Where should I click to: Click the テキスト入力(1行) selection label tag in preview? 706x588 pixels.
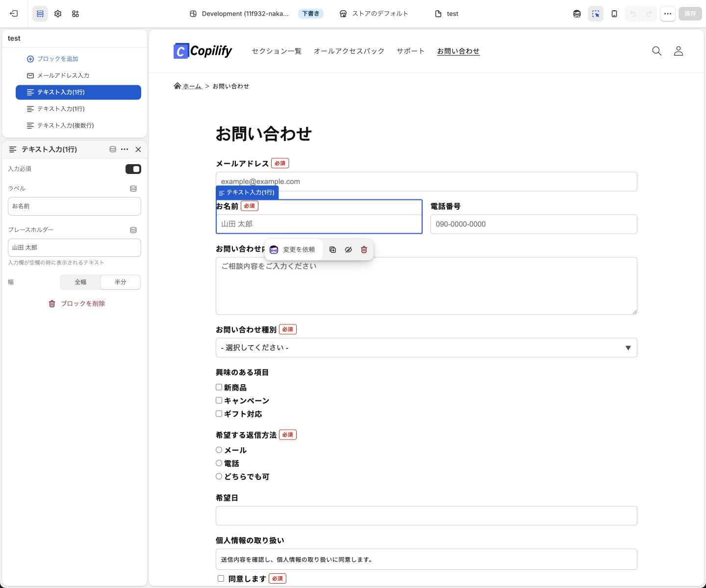point(247,193)
